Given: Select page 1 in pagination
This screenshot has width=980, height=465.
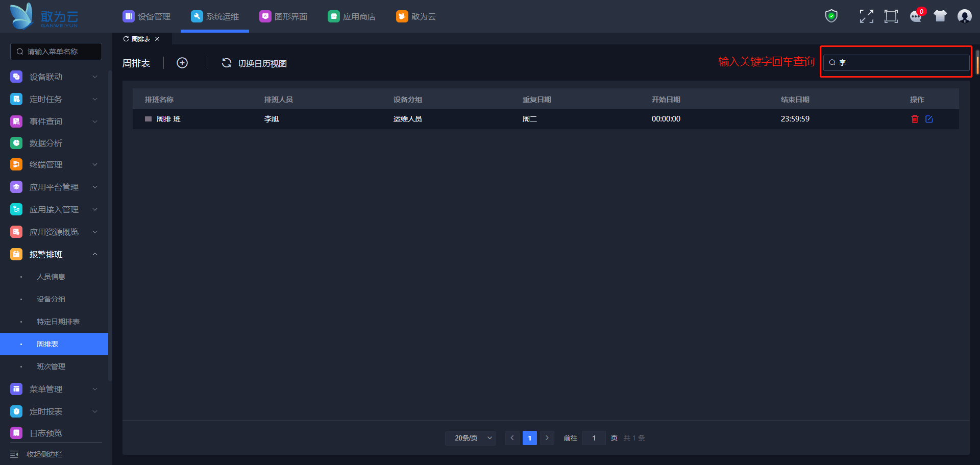Looking at the screenshot, I should pos(530,438).
